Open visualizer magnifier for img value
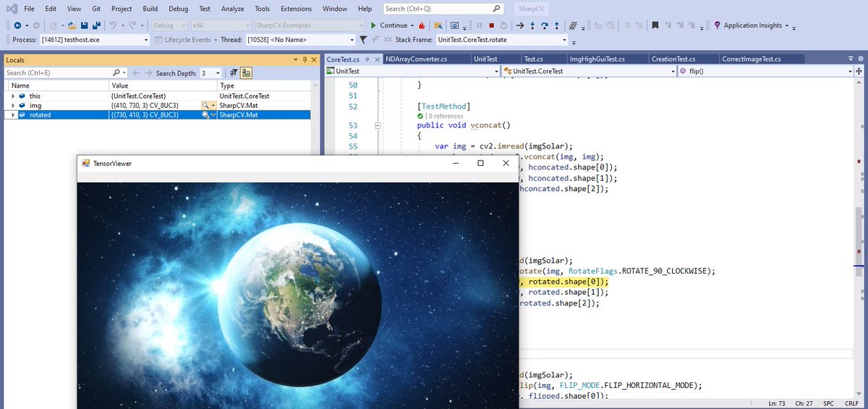The height and width of the screenshot is (409, 868). pyautogui.click(x=205, y=105)
